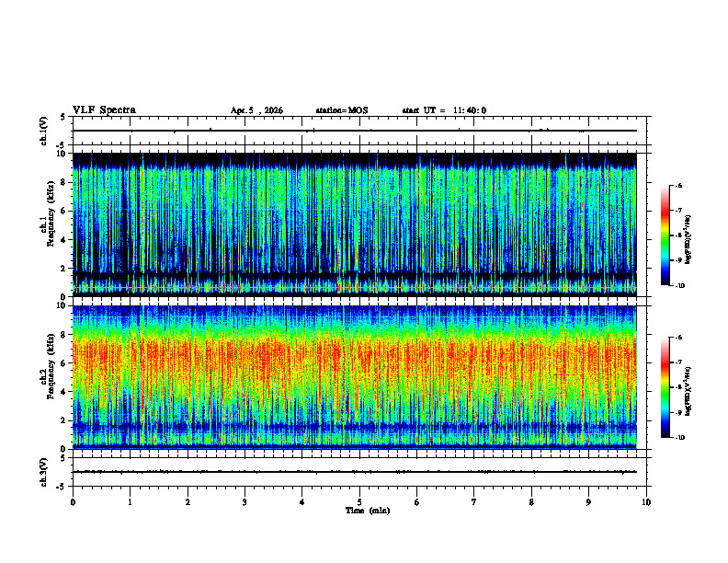Click the "Time (min)" x-axis title
The image size is (728, 563).
pyautogui.click(x=368, y=511)
